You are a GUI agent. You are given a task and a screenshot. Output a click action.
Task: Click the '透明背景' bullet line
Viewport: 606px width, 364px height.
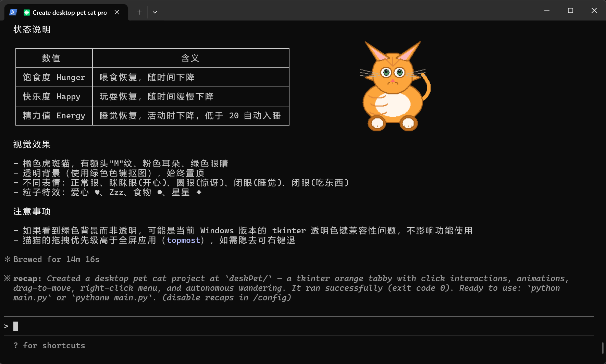tap(109, 173)
